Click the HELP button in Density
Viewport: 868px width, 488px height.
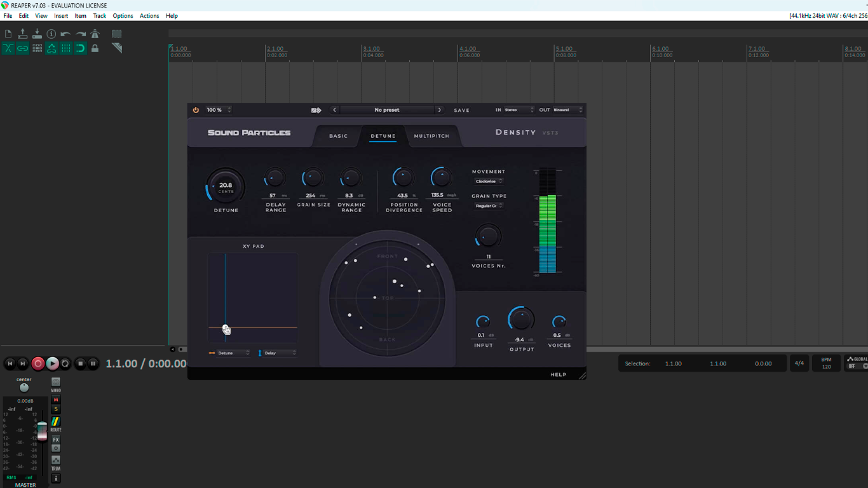[559, 375]
